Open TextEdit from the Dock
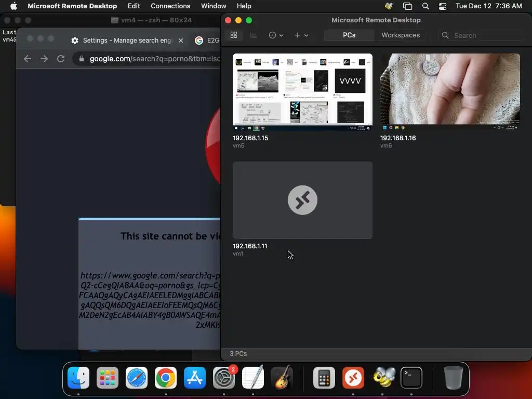The height and width of the screenshot is (399, 532). point(253,378)
